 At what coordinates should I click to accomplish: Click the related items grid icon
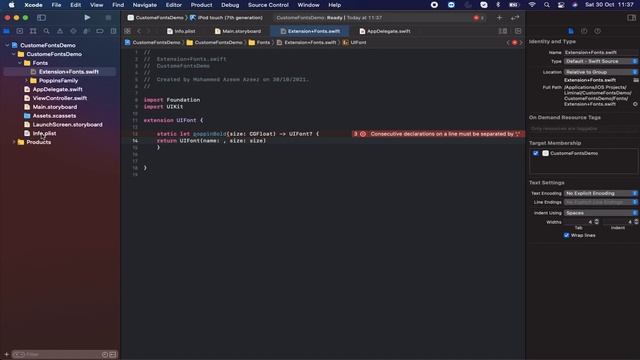tap(127, 31)
